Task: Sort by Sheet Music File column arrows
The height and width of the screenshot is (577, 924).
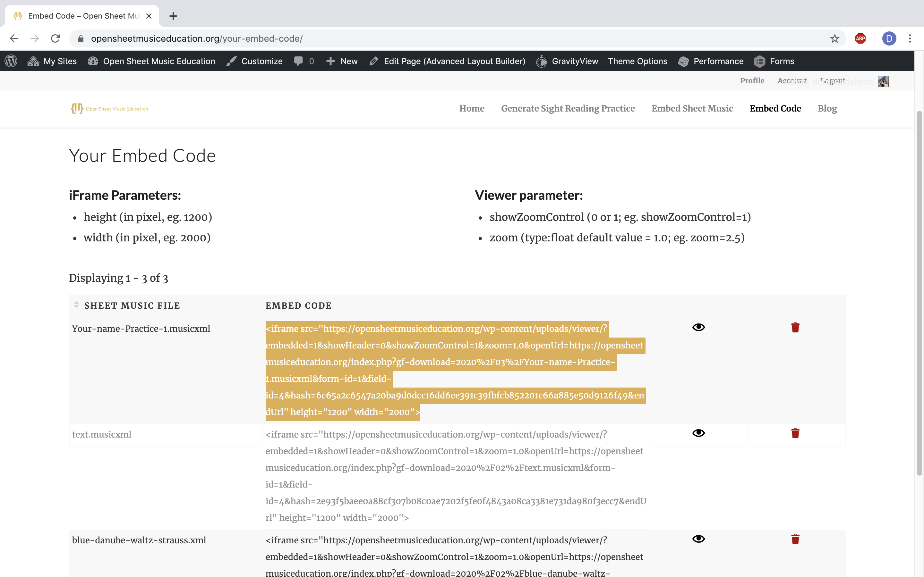Action: point(76,305)
